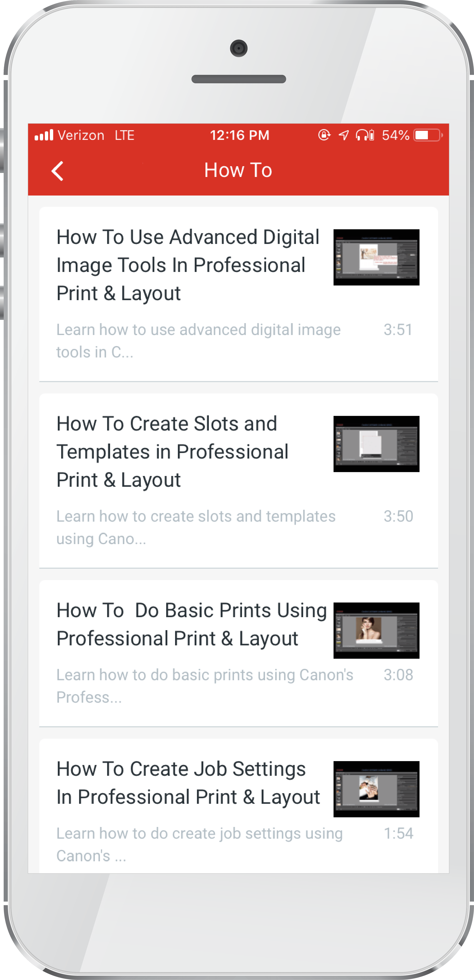This screenshot has height=980, width=474.
Task: Select "How To Use Advanced Digital Image Tools" title
Action: pyautogui.click(x=188, y=265)
